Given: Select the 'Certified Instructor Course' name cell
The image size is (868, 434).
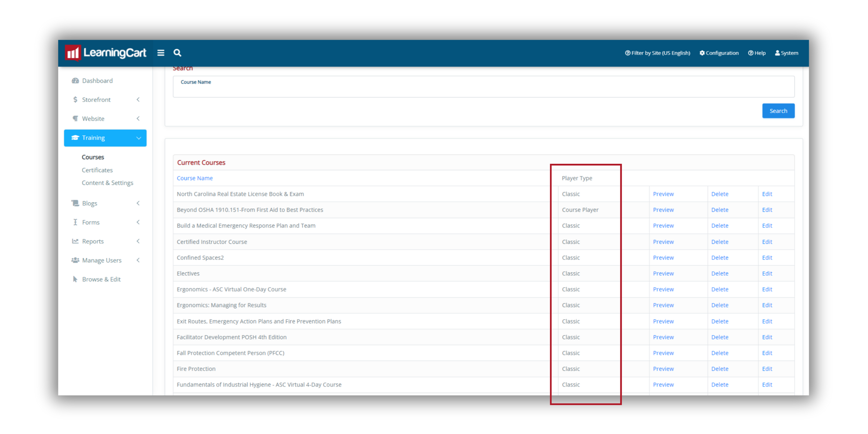Looking at the screenshot, I should point(212,242).
